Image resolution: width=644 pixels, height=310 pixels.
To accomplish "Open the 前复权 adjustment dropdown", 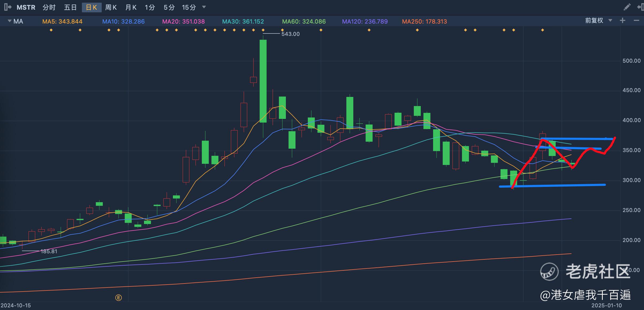I will tap(598, 21).
